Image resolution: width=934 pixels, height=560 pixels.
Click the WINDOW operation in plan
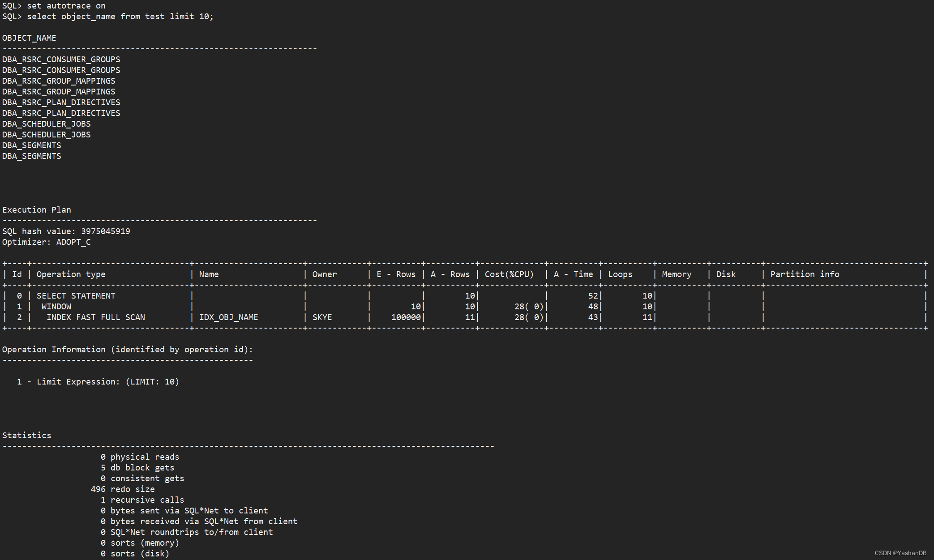point(56,307)
